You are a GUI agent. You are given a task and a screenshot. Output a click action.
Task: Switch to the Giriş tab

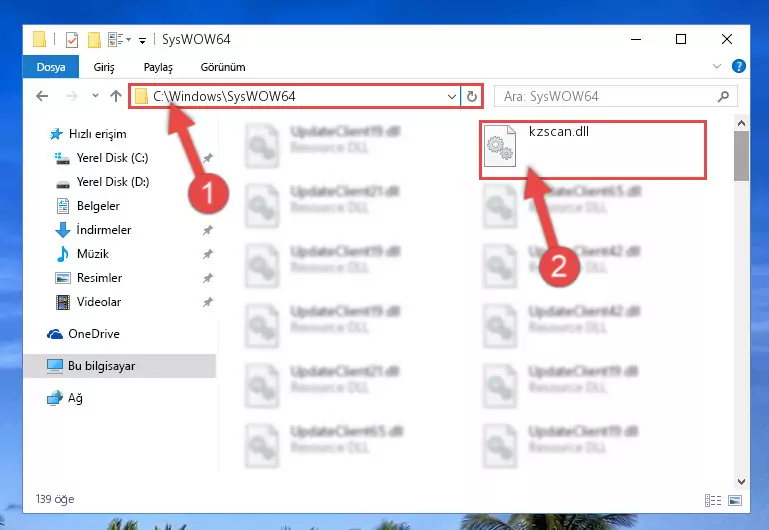(x=103, y=67)
